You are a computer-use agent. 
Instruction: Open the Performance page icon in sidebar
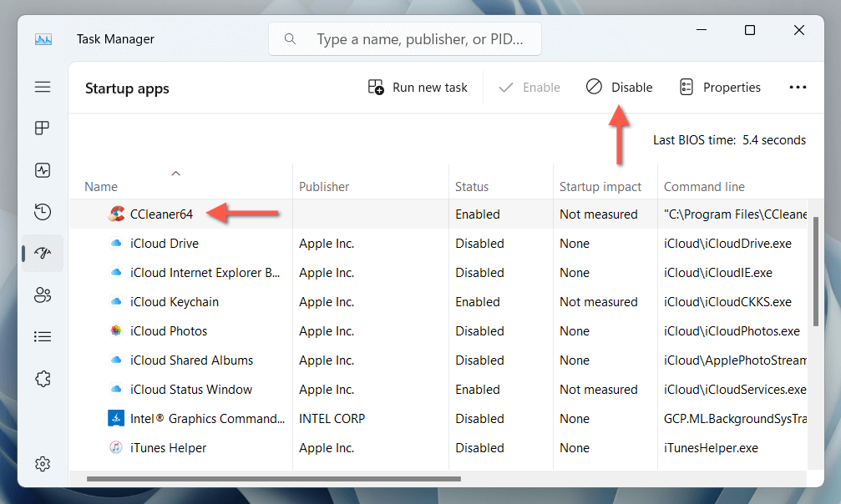click(x=43, y=170)
